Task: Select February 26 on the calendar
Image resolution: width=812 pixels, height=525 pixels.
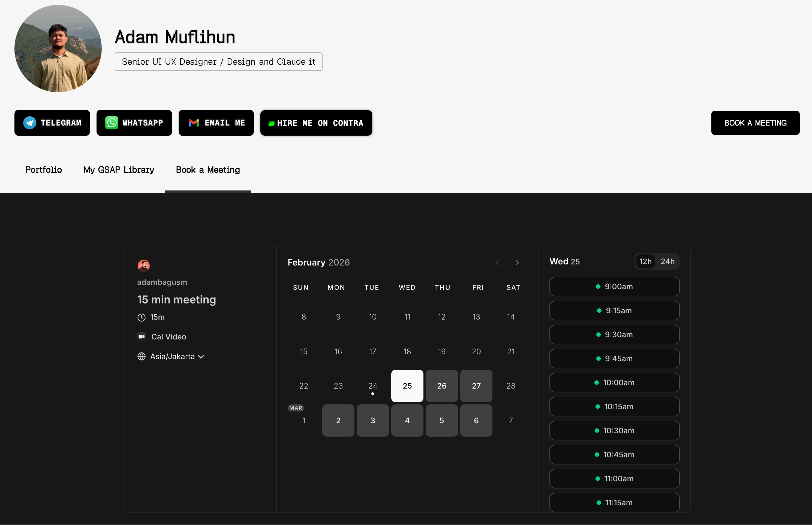Action: [441, 386]
